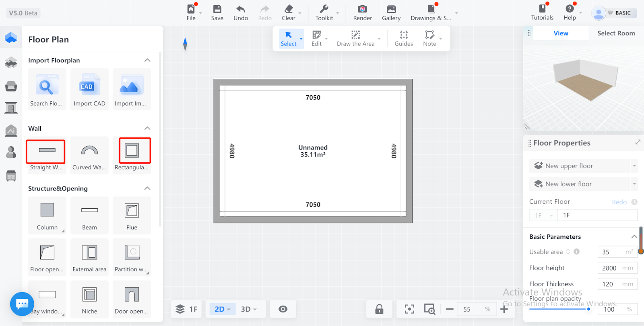Screen dimensions: 644x326
Task: Open the 1F current floor dropdown
Action: [x=543, y=215]
